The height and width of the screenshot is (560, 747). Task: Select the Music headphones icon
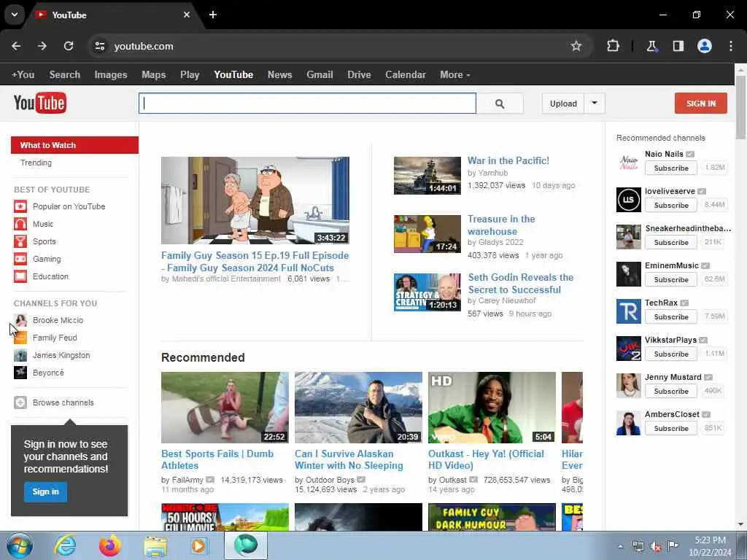pos(20,224)
